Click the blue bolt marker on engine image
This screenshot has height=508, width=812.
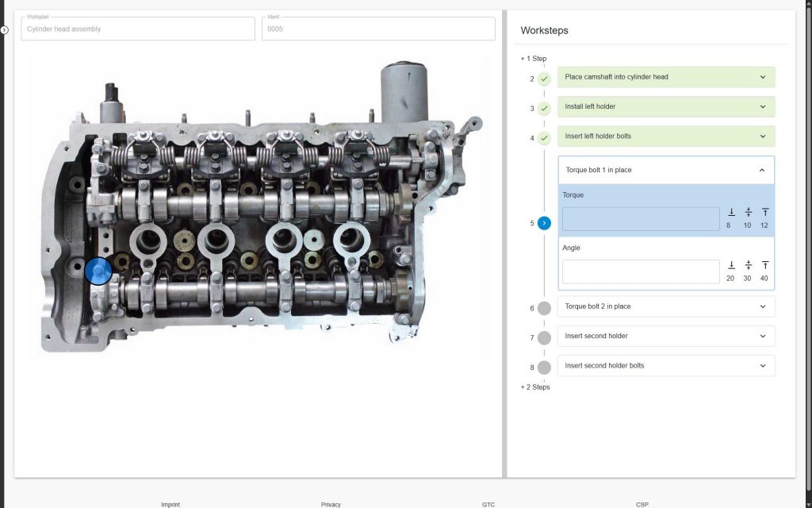coord(98,271)
